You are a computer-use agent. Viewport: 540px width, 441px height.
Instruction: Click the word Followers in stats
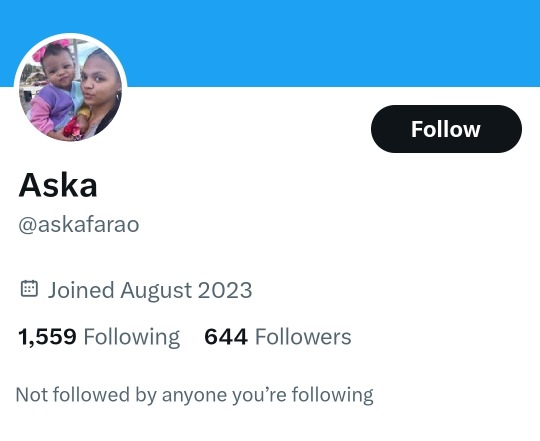pos(303,337)
